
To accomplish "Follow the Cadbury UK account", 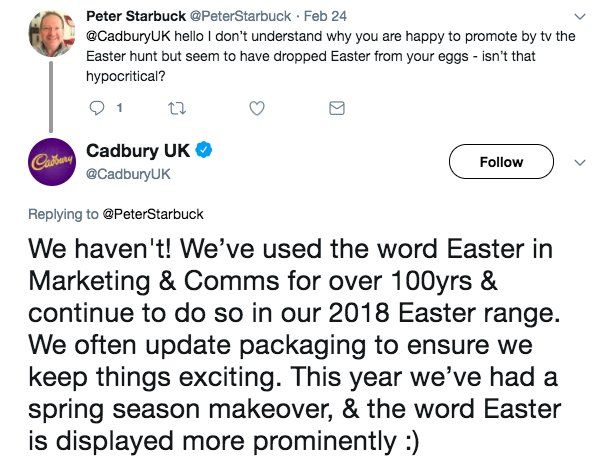I will [501, 162].
